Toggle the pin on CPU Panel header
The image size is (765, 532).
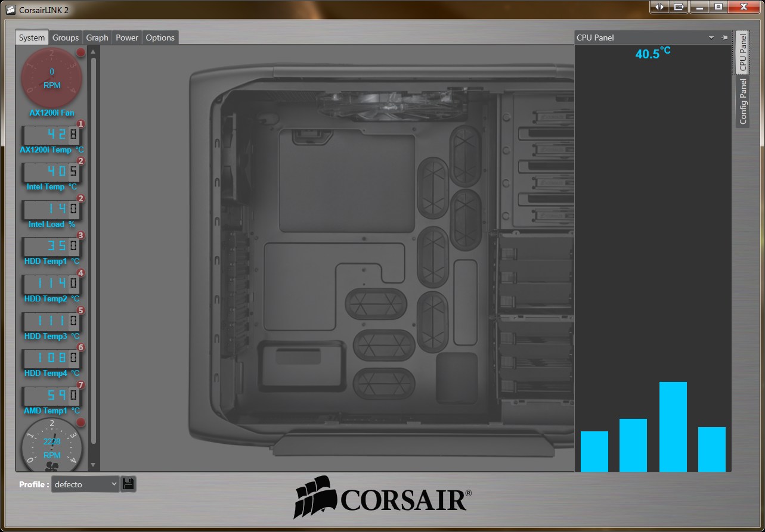tap(724, 38)
